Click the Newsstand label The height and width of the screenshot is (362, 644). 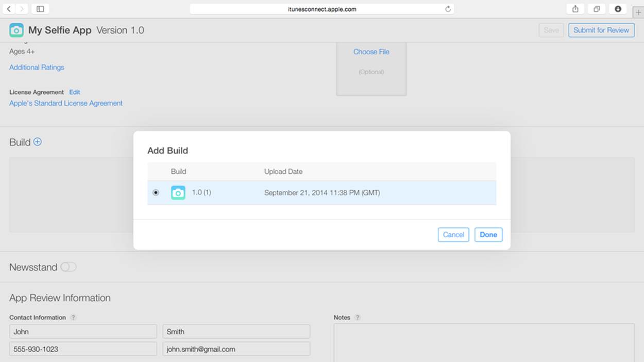(33, 267)
